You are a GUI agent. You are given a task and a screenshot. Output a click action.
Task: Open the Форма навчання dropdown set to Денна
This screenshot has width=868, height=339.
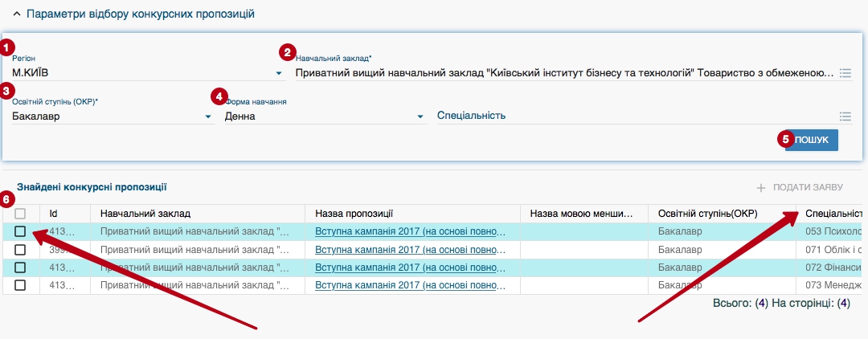[x=420, y=116]
